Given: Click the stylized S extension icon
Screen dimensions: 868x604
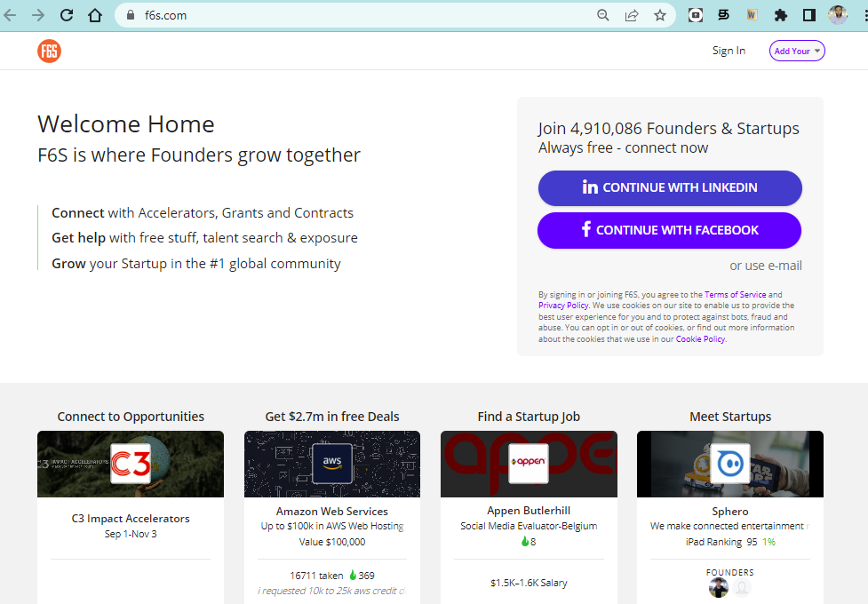Looking at the screenshot, I should (723, 15).
